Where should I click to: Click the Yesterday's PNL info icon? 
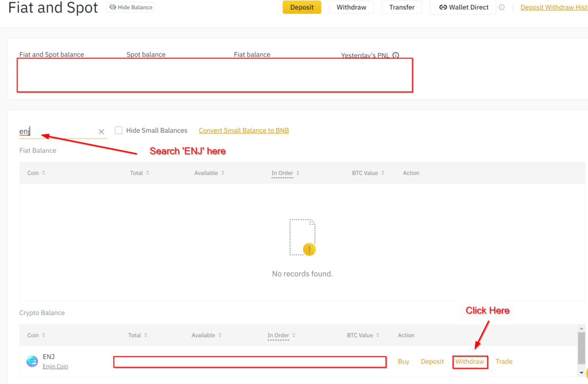396,55
